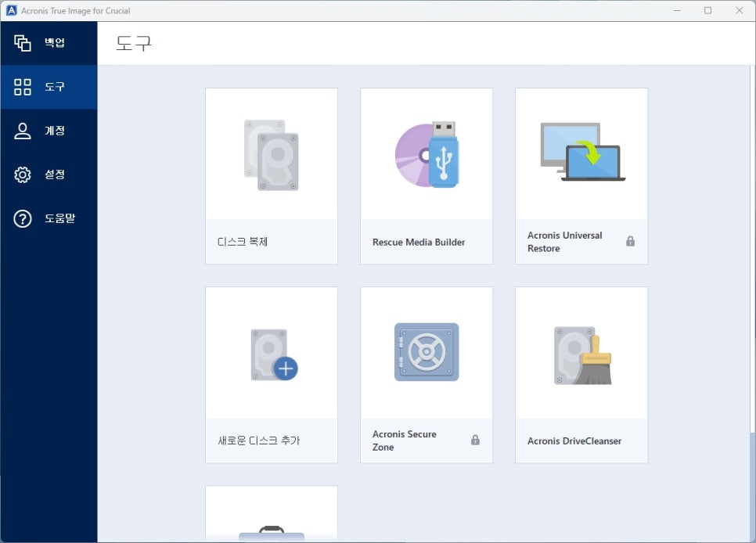Minimize the Acronis True Image window
Screen dimensions: 756x543
pos(677,10)
